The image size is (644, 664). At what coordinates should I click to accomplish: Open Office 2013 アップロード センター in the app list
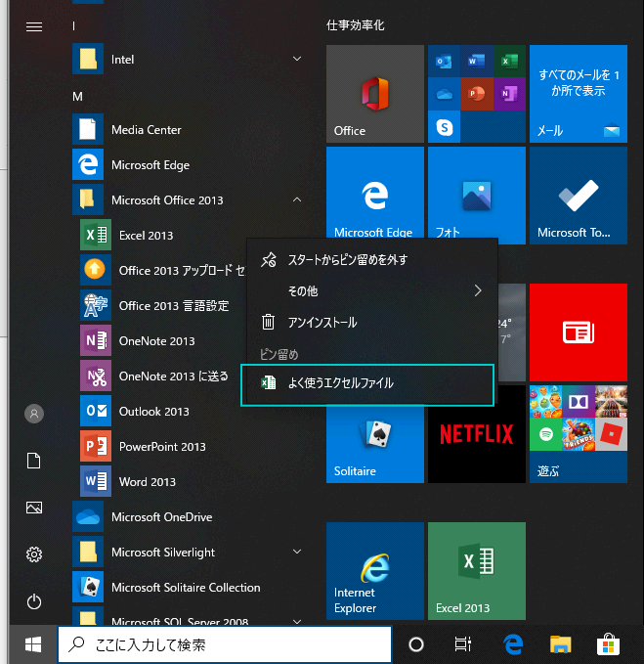[163, 270]
